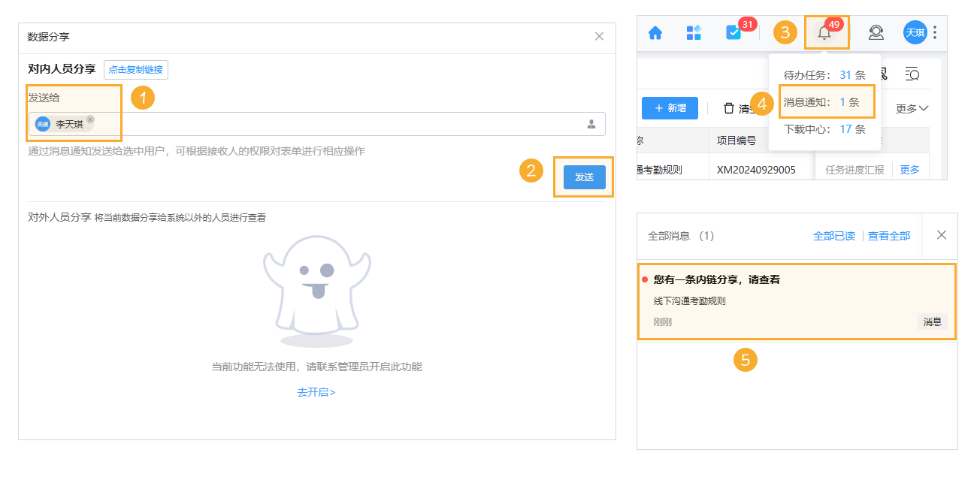Click the advanced search icon
Screen dimensions: 980x477
click(x=912, y=75)
